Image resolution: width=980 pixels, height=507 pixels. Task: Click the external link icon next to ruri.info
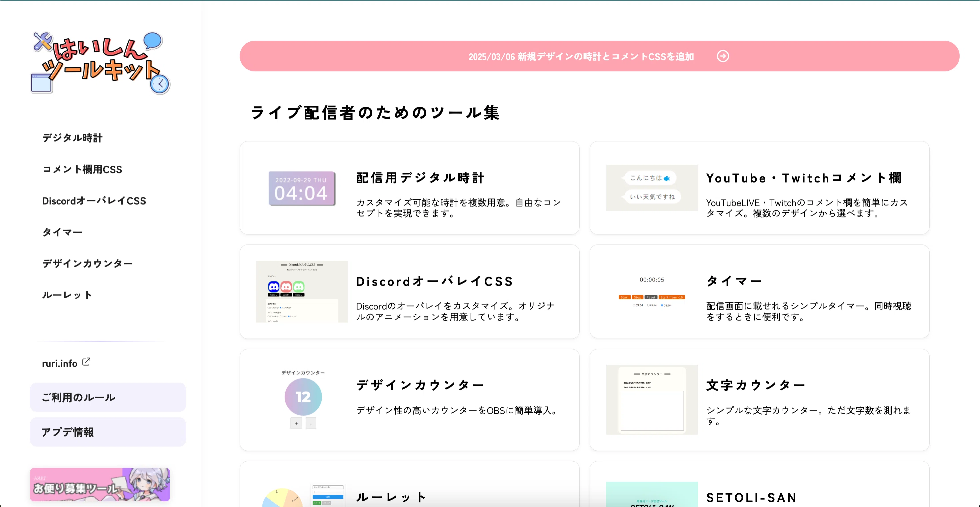tap(86, 362)
